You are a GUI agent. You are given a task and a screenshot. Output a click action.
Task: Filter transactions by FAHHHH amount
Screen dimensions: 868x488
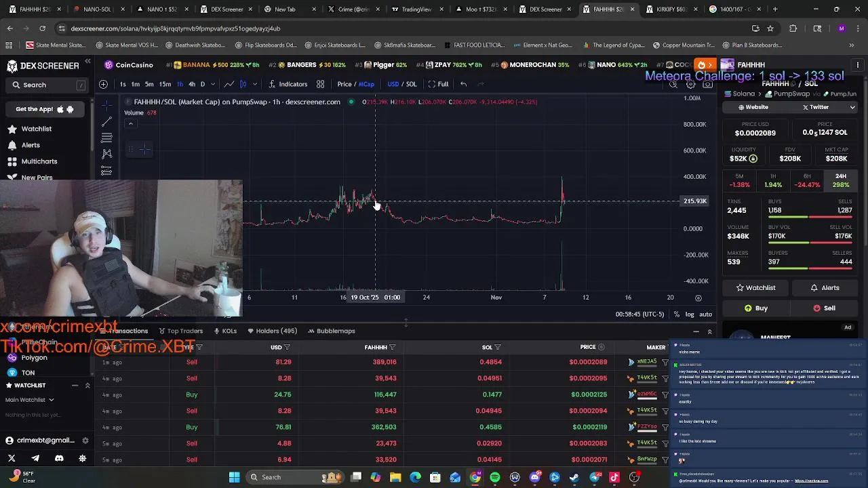(393, 348)
